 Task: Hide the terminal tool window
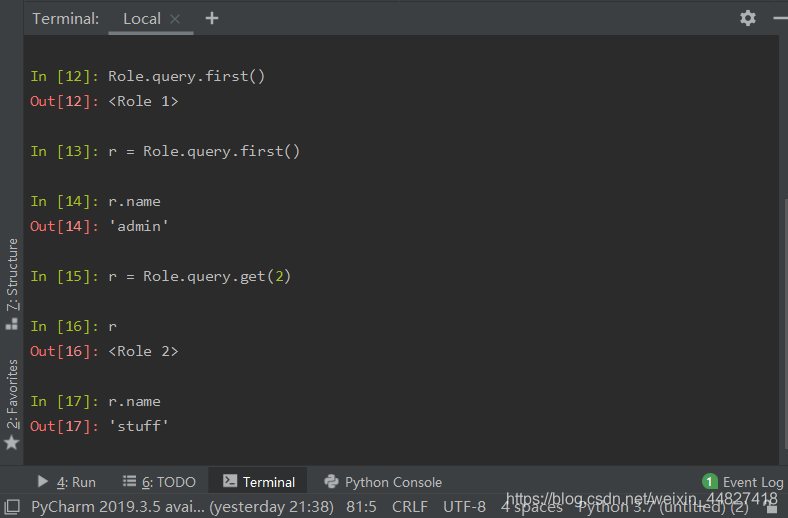click(780, 19)
